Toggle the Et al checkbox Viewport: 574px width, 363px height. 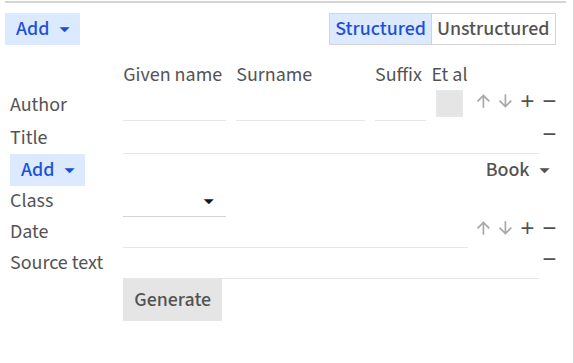(x=449, y=104)
